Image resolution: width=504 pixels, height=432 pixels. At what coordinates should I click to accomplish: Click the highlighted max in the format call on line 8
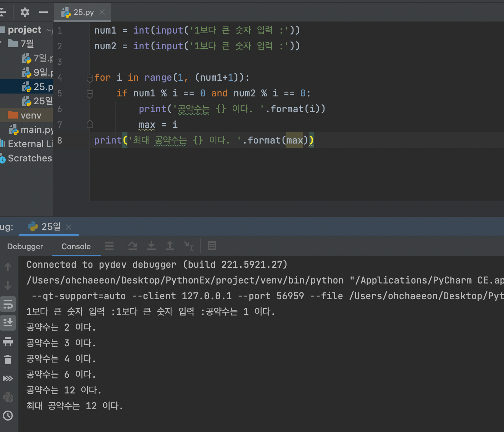[x=295, y=140]
